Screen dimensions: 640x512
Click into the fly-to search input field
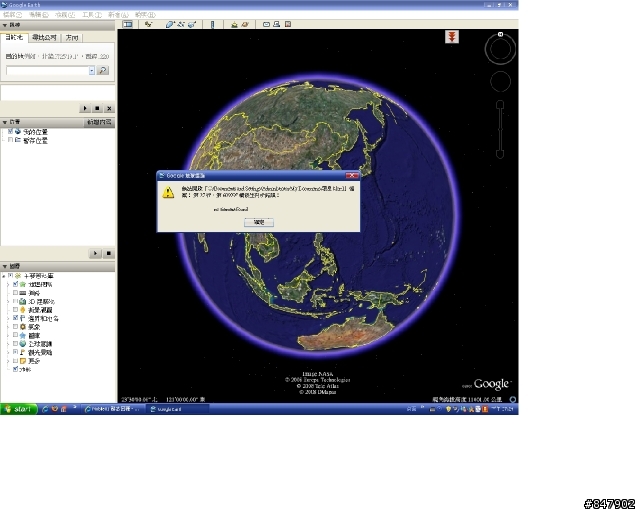pos(47,71)
